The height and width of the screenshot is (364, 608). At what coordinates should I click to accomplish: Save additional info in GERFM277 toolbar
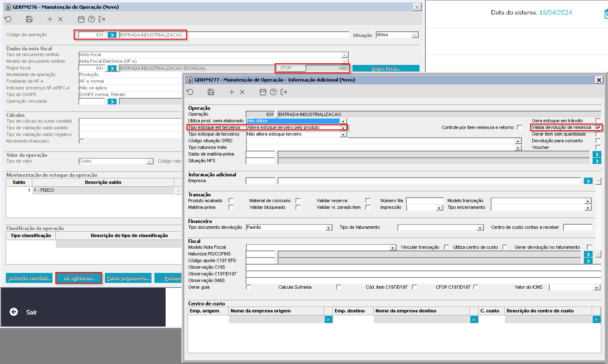(211, 92)
